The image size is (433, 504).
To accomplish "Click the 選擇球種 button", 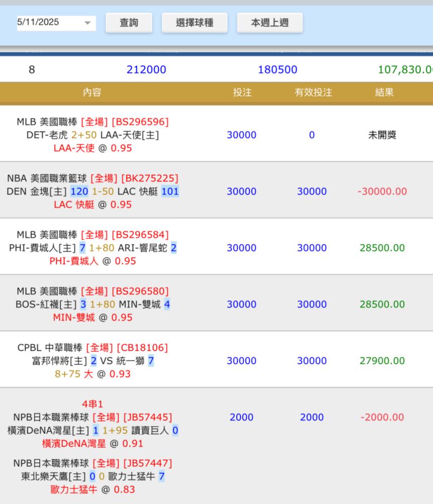I will [x=195, y=23].
